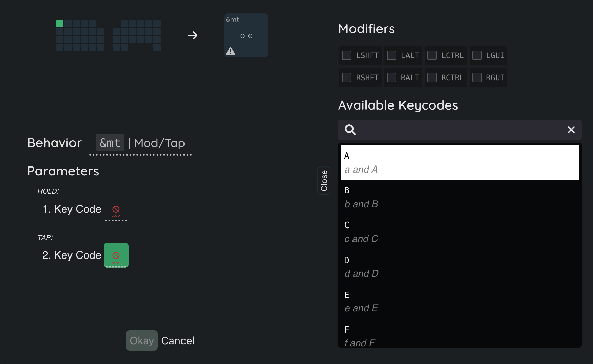
Task: Open the &mt Mod/Tap behavior dropdown
Action: tap(141, 143)
